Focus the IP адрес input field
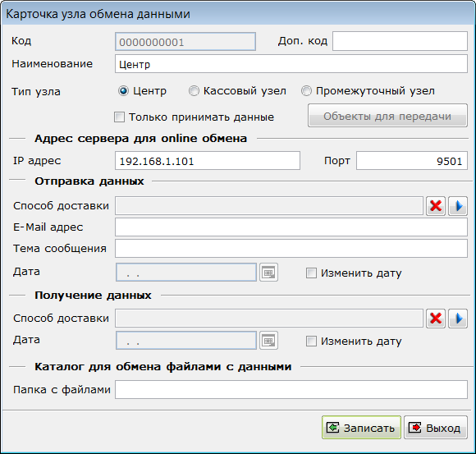476x454 pixels. point(208,161)
